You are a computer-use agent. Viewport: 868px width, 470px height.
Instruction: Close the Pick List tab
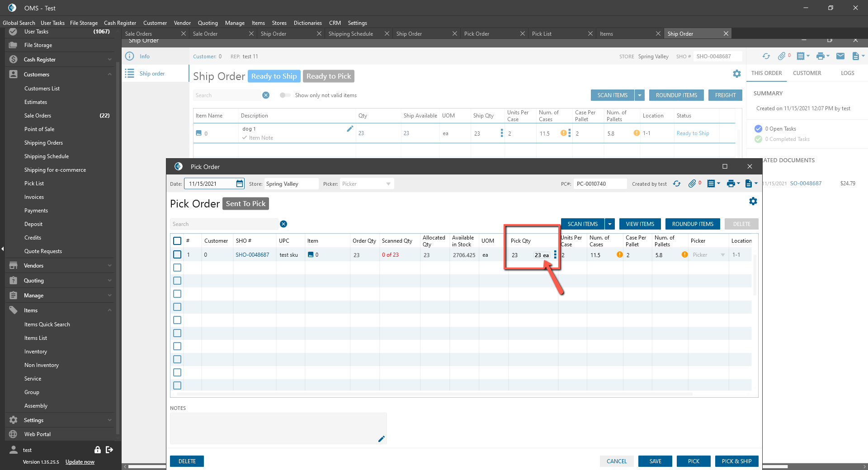click(x=590, y=33)
